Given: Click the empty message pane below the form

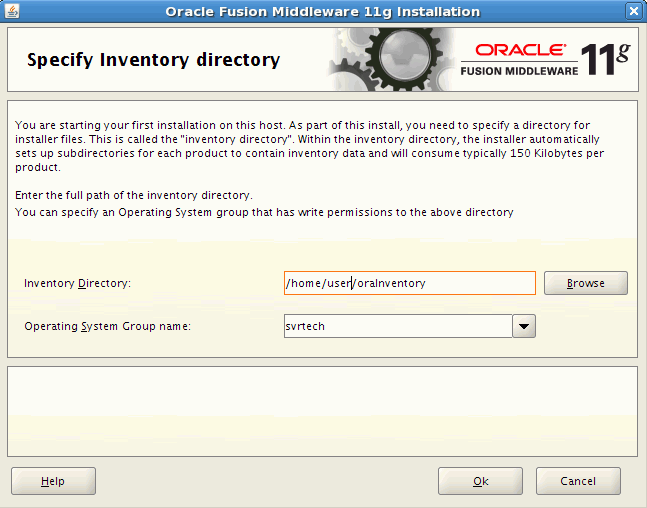Looking at the screenshot, I should click(323, 411).
